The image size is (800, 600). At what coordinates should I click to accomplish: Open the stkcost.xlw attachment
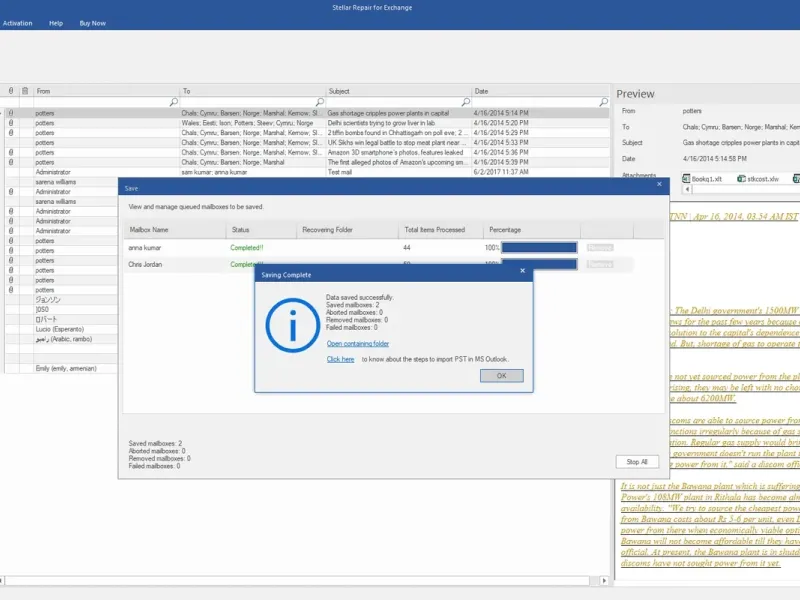pyautogui.click(x=758, y=179)
